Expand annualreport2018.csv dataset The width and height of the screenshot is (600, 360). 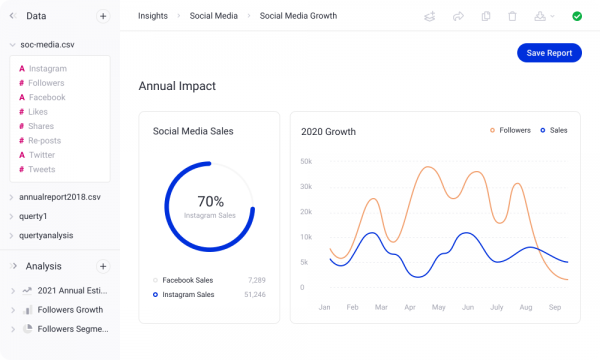pyautogui.click(x=11, y=197)
